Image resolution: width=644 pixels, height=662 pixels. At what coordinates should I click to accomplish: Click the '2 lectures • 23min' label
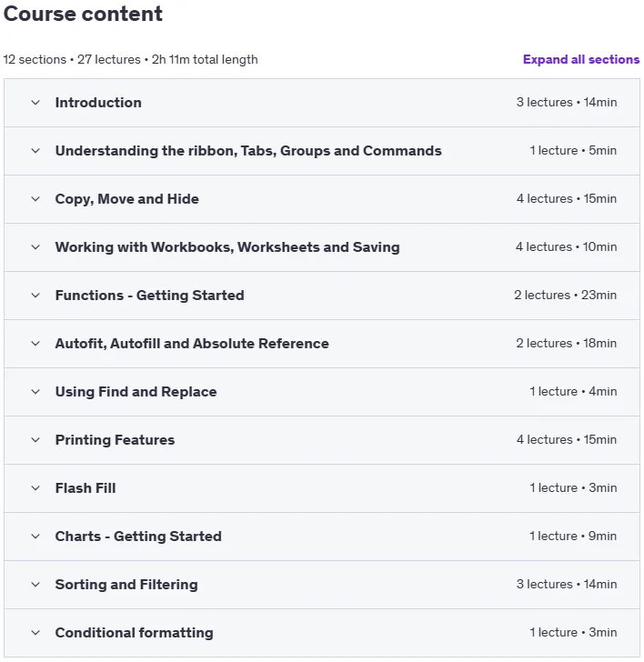(x=565, y=296)
